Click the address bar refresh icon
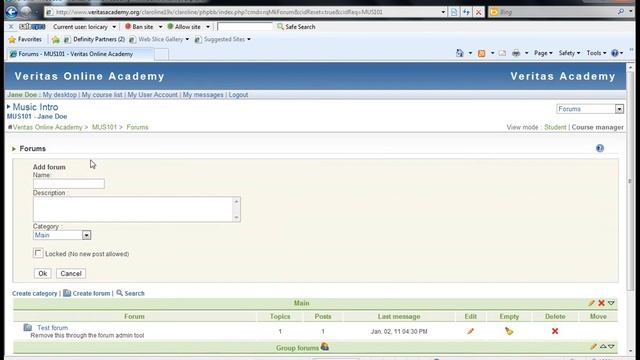 pos(466,12)
